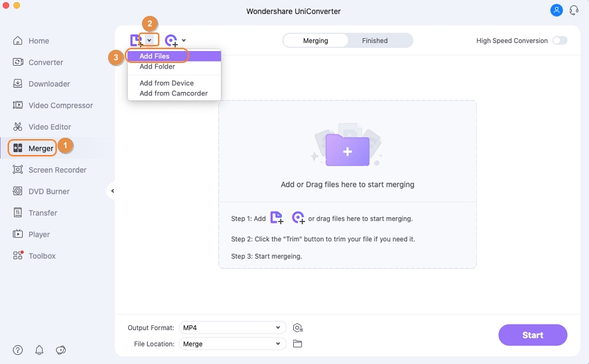
Task: Switch to the Finished tab
Action: coord(375,41)
